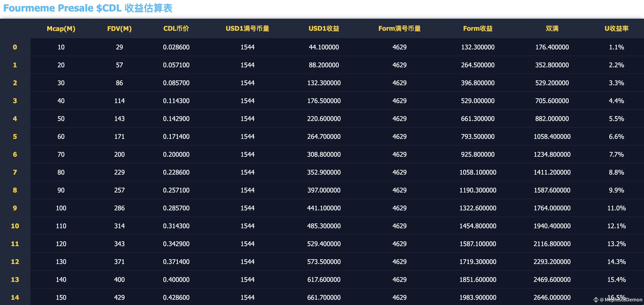Image resolution: width=644 pixels, height=305 pixels.
Task: Select CDL price cell 0.200000
Action: pyautogui.click(x=176, y=154)
